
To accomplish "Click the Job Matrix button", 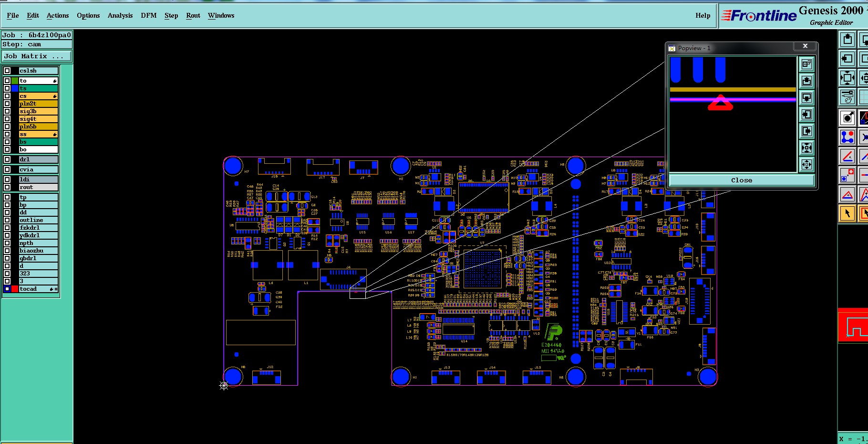I will pos(37,56).
